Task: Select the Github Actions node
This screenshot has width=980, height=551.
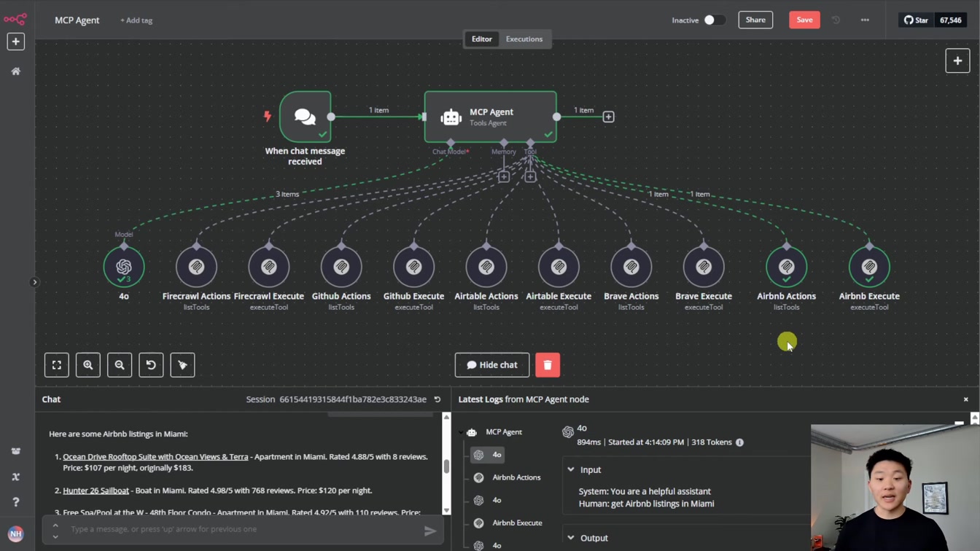Action: coord(341,267)
